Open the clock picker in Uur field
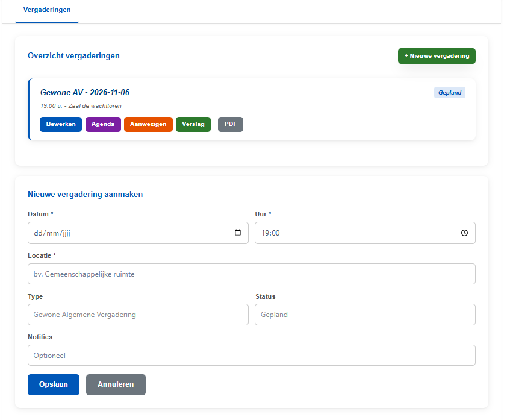The width and height of the screenshot is (507, 420). 464,233
